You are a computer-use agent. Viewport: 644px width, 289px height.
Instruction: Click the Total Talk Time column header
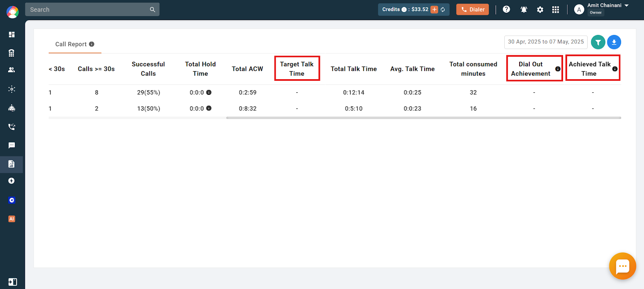(354, 69)
